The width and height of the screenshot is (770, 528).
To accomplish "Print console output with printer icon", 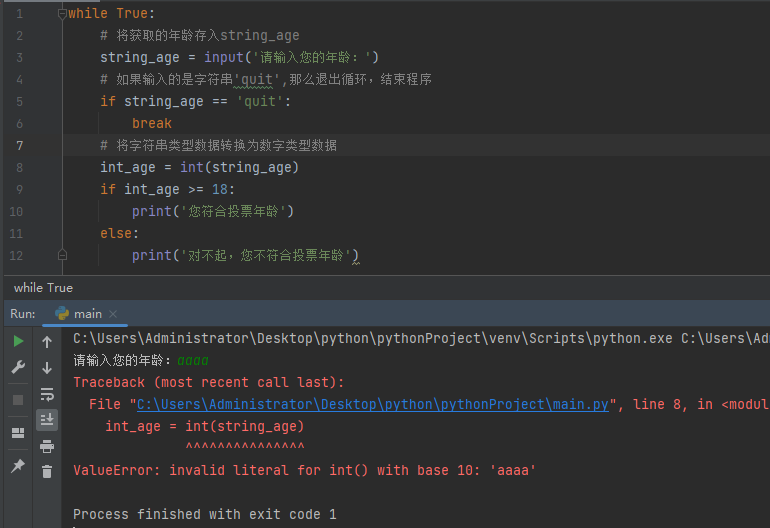I will [47, 446].
